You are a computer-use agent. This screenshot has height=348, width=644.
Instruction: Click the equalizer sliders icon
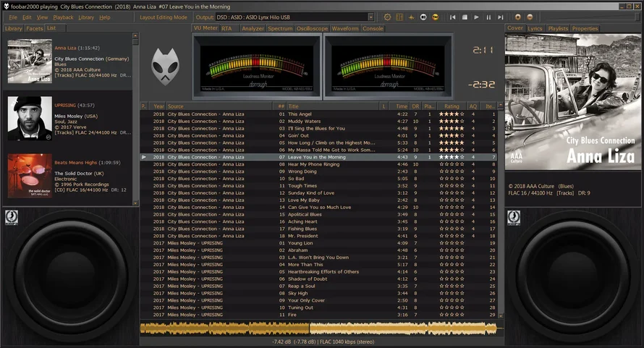(x=399, y=17)
